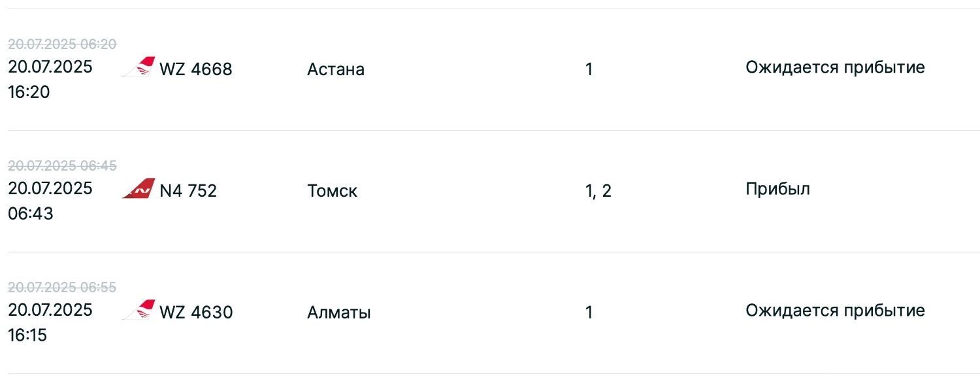The height and width of the screenshot is (378, 980).
Task: Open flight number N4 752
Action: pyautogui.click(x=188, y=191)
